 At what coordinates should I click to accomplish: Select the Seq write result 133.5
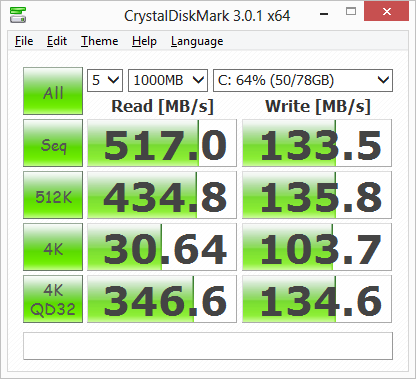coord(317,143)
